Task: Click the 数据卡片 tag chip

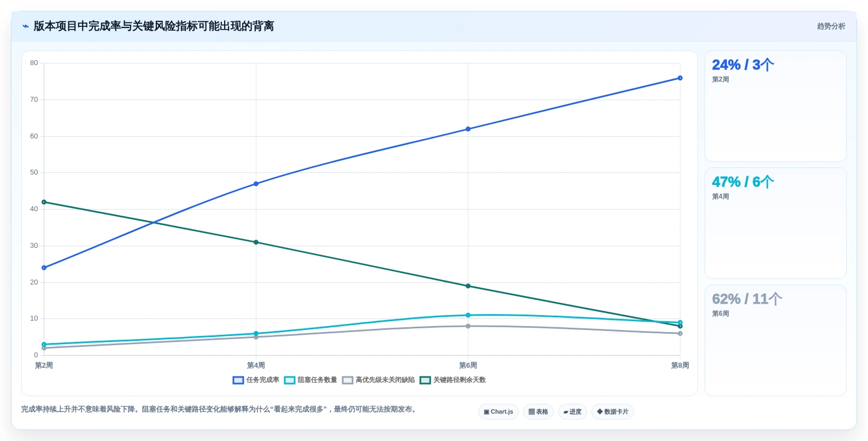Action: [x=613, y=411]
